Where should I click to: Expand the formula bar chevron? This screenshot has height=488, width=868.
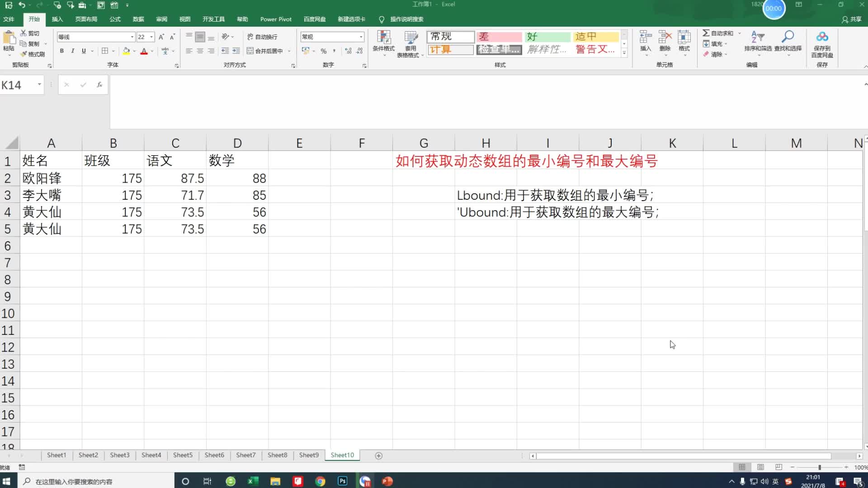pyautogui.click(x=865, y=84)
